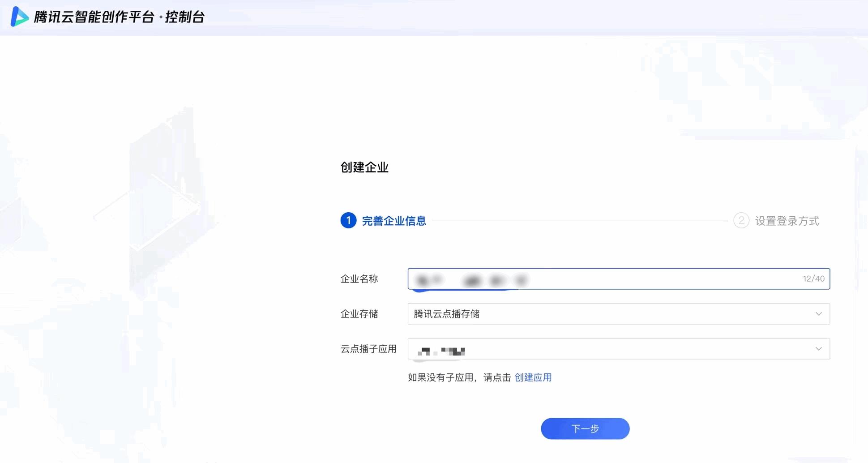Click the 创建企业 heading
The width and height of the screenshot is (868, 463).
tap(364, 167)
